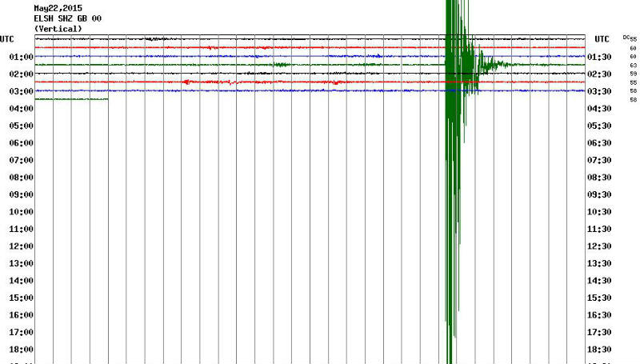This screenshot has width=640, height=364.
Task: Click the UTC label on left axis
Action: 8,39
